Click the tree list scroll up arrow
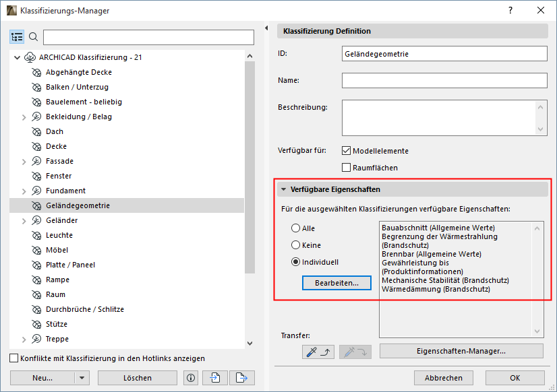 click(x=250, y=56)
